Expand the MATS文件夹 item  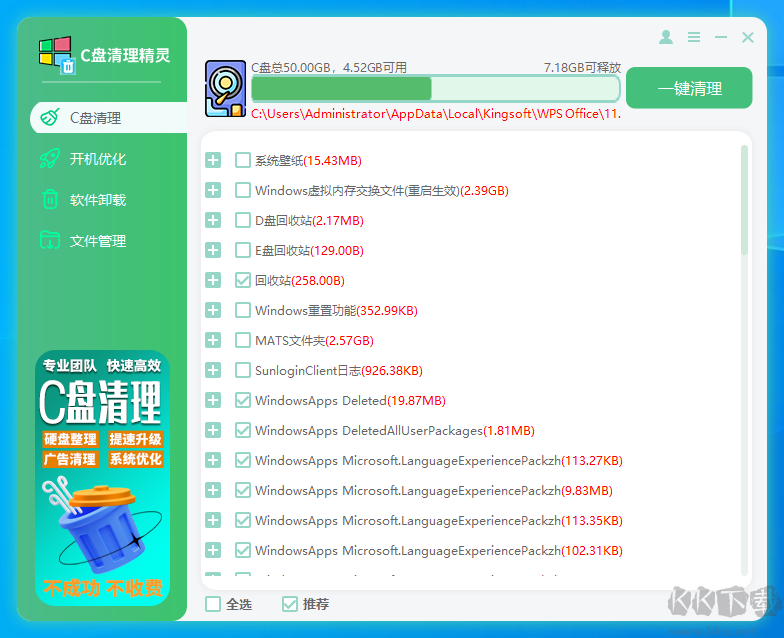[213, 340]
